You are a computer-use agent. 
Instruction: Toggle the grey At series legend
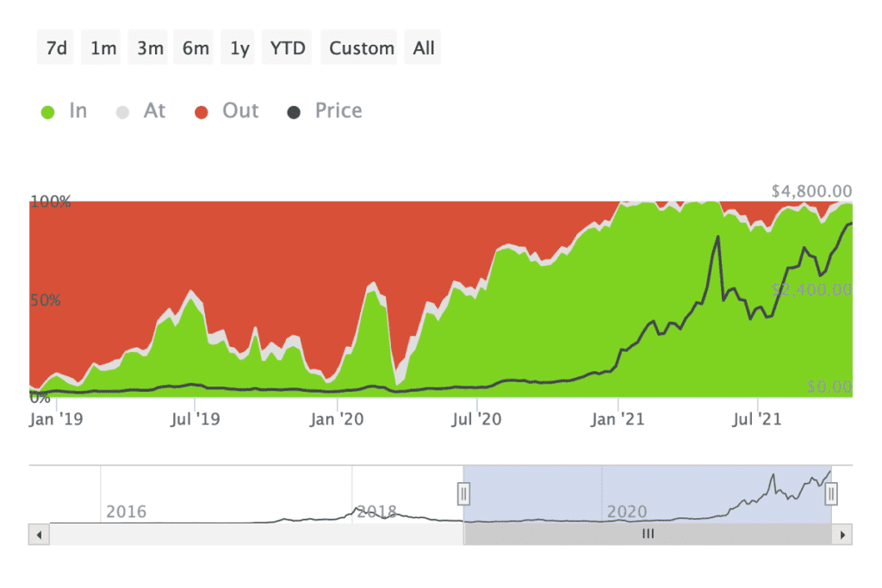[154, 111]
